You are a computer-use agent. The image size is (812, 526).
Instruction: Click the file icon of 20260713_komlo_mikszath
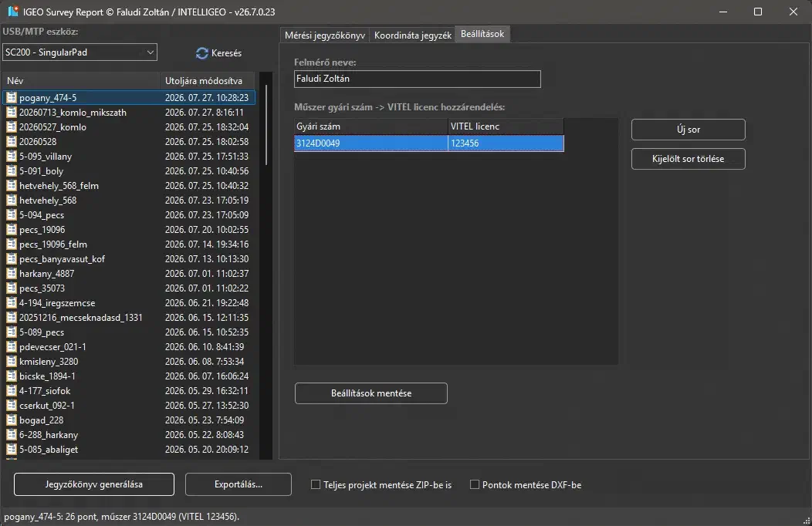pos(12,113)
